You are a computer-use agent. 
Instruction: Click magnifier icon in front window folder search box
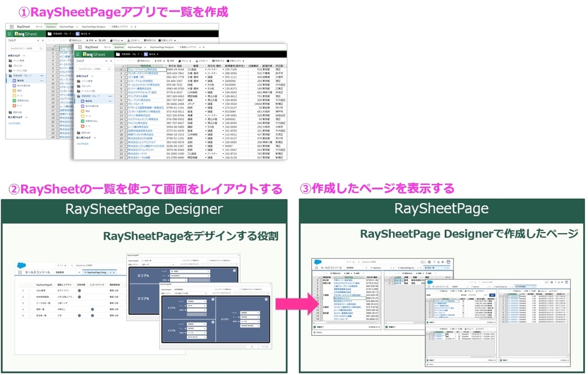(109, 69)
